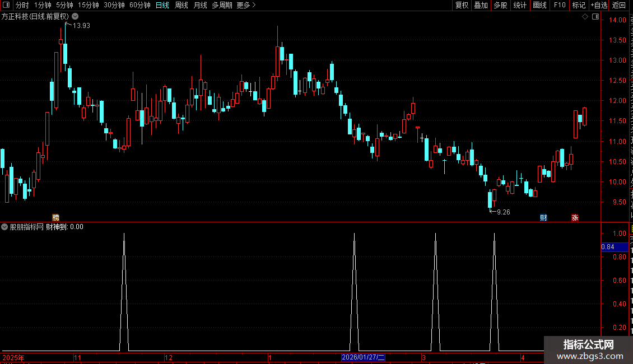Click the 12.00 price axis label
This screenshot has width=633, height=364.
click(x=617, y=100)
